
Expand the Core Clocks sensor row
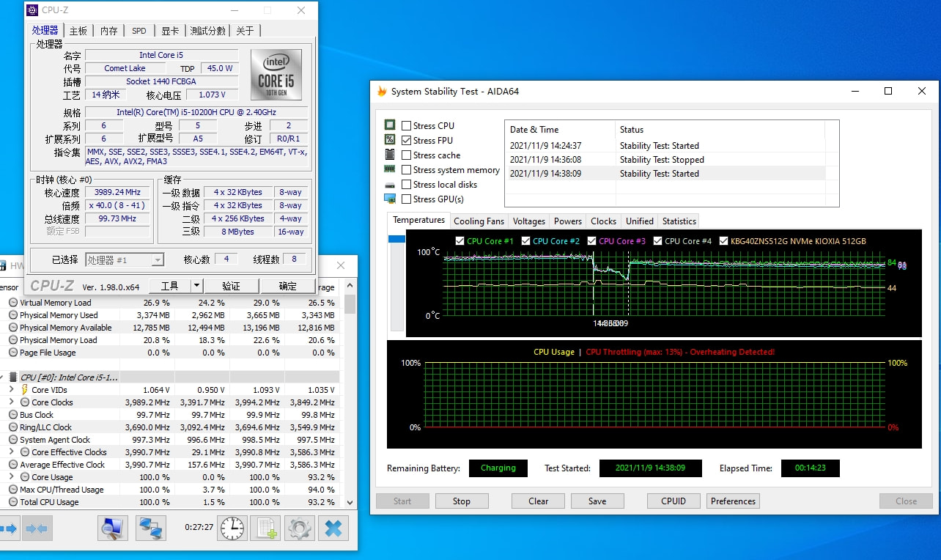[x=12, y=402]
